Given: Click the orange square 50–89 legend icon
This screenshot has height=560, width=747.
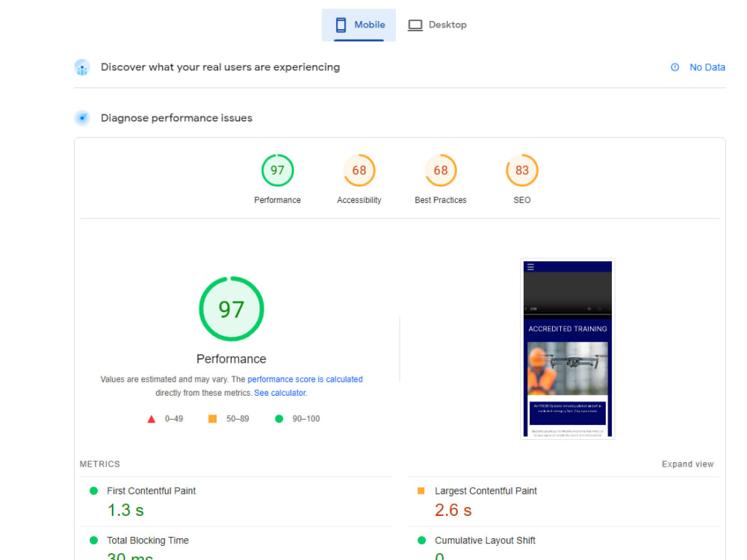Looking at the screenshot, I should [x=212, y=419].
